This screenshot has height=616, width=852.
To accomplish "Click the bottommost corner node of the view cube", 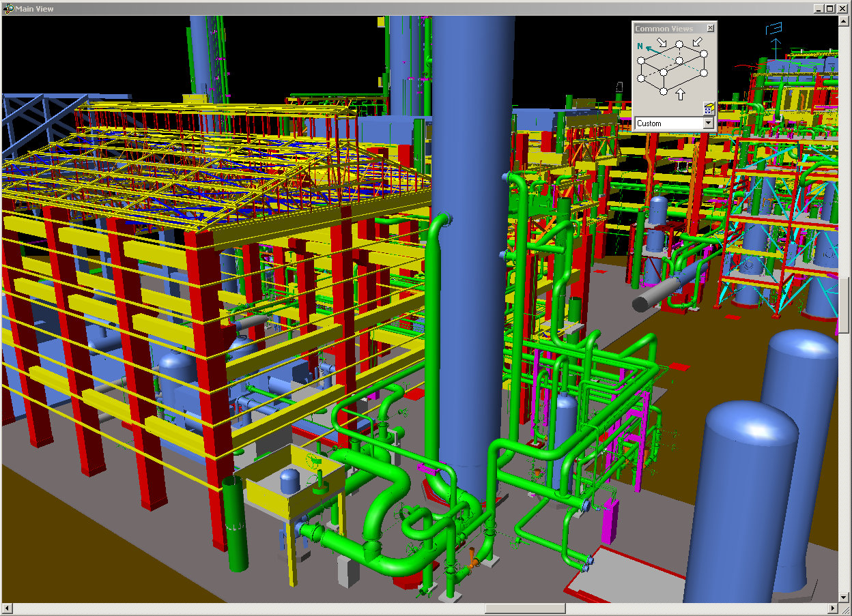I will (663, 91).
